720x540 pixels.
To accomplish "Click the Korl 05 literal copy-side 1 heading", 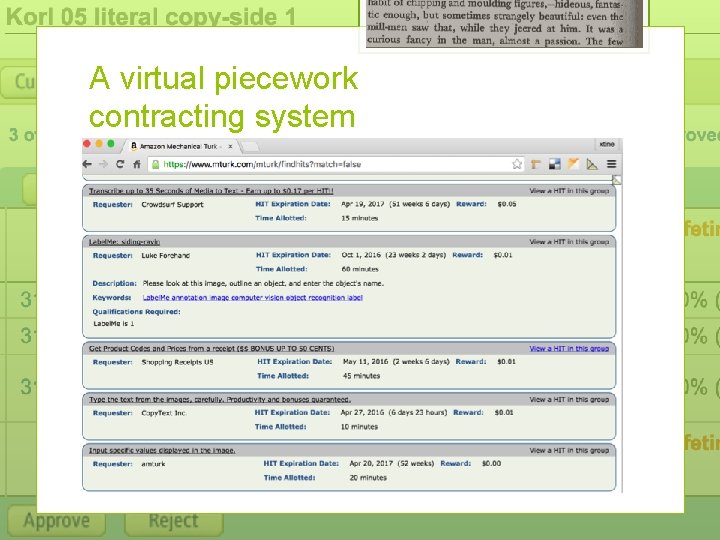I will pos(151,17).
